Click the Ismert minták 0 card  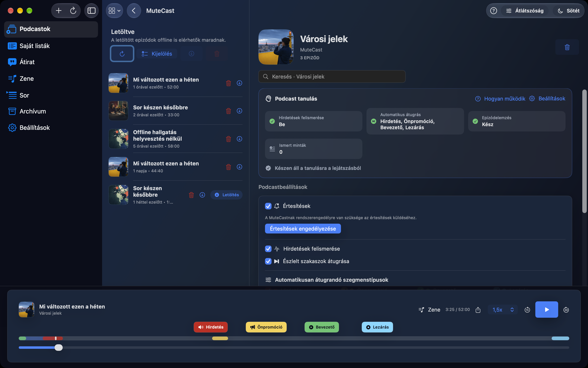tap(313, 149)
